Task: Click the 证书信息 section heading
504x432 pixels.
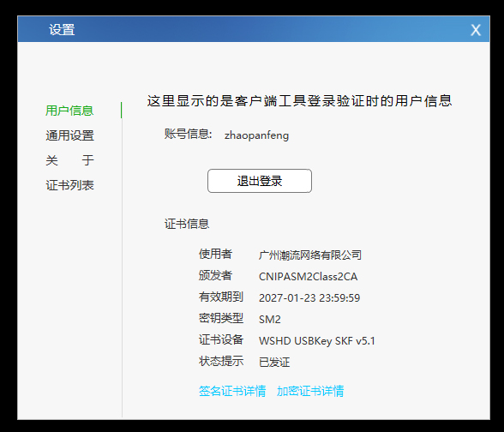Action: 187,224
